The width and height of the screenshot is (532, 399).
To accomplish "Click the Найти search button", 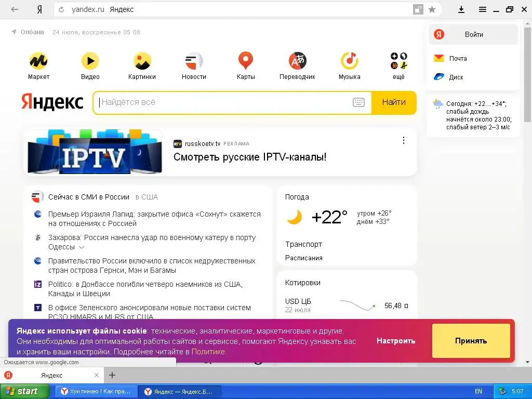I will point(394,102).
